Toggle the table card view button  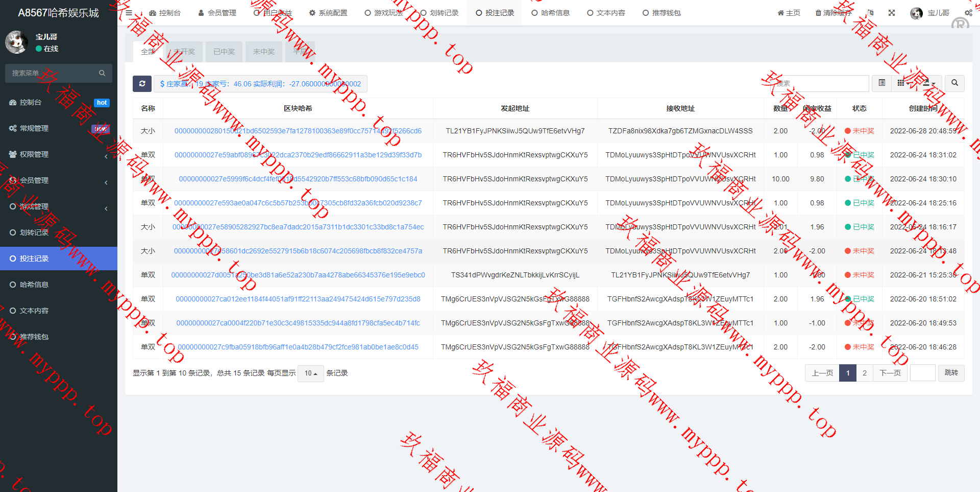click(x=881, y=83)
